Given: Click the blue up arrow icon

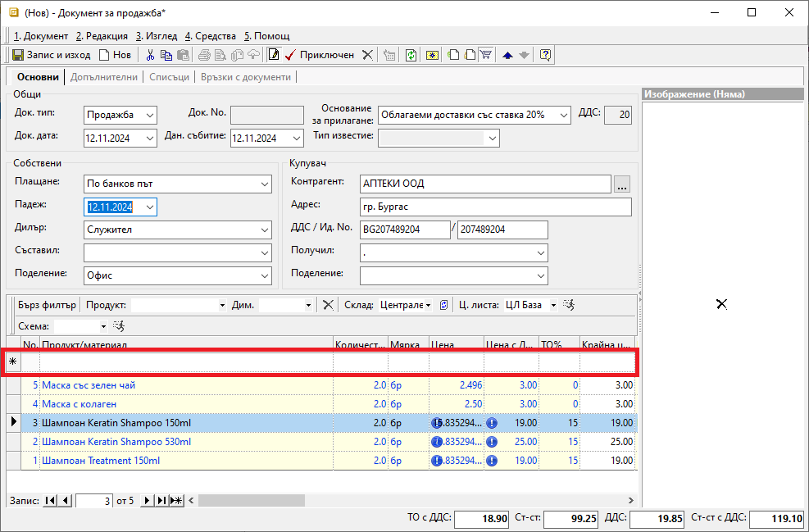Looking at the screenshot, I should tap(508, 55).
